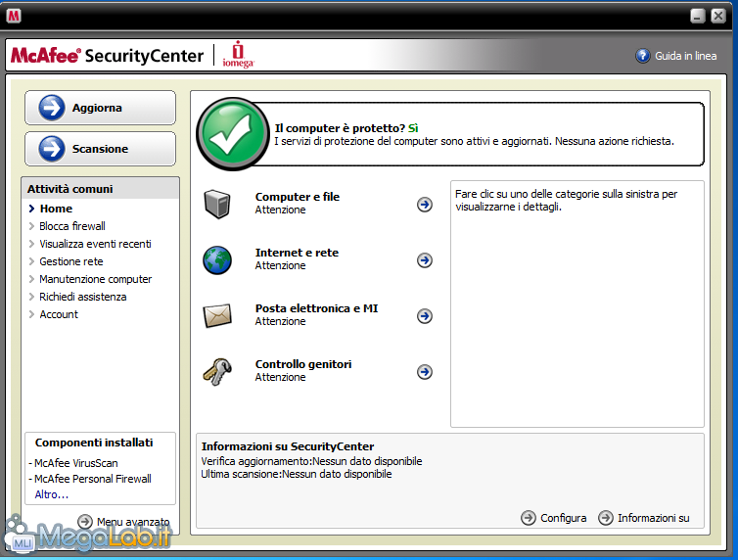Click the chevron beside Manutenzione computer
This screenshot has width=738, height=560.
pos(31,279)
